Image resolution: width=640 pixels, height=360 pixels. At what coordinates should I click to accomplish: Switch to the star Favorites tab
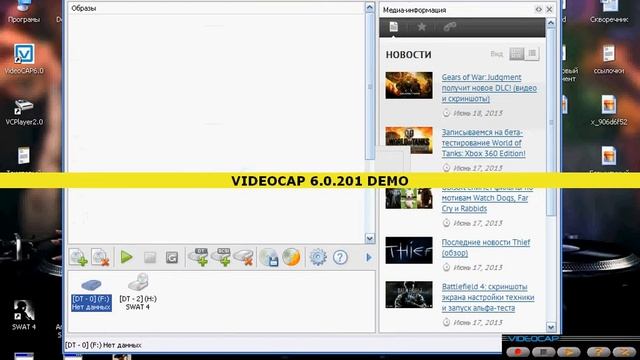(422, 27)
